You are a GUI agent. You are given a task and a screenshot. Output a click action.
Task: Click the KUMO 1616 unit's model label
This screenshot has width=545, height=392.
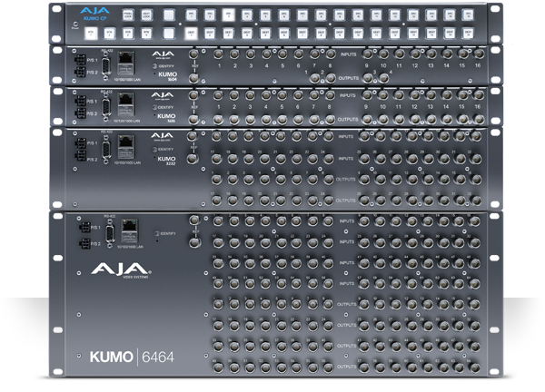pyautogui.click(x=166, y=118)
